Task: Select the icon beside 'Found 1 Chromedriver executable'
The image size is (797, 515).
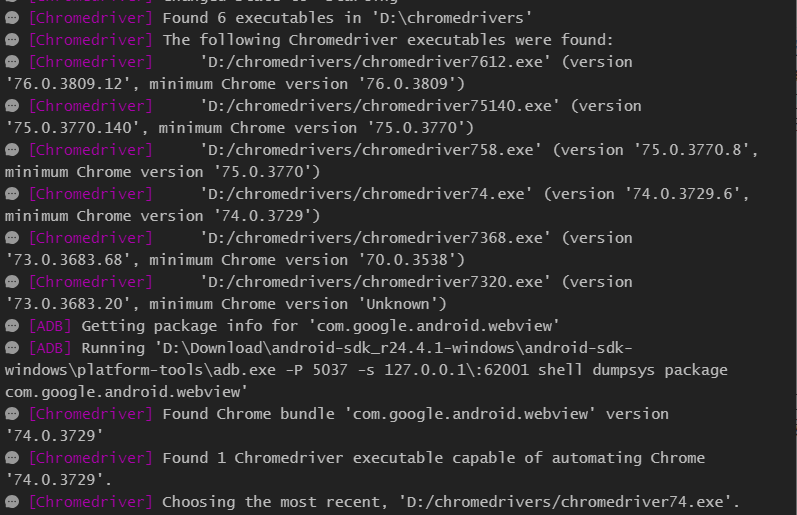Action: click(x=12, y=458)
